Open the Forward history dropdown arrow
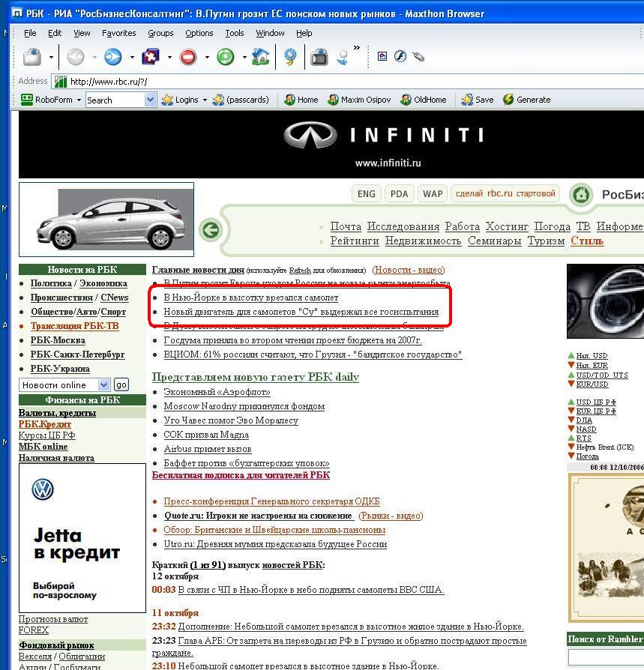 tap(132, 57)
